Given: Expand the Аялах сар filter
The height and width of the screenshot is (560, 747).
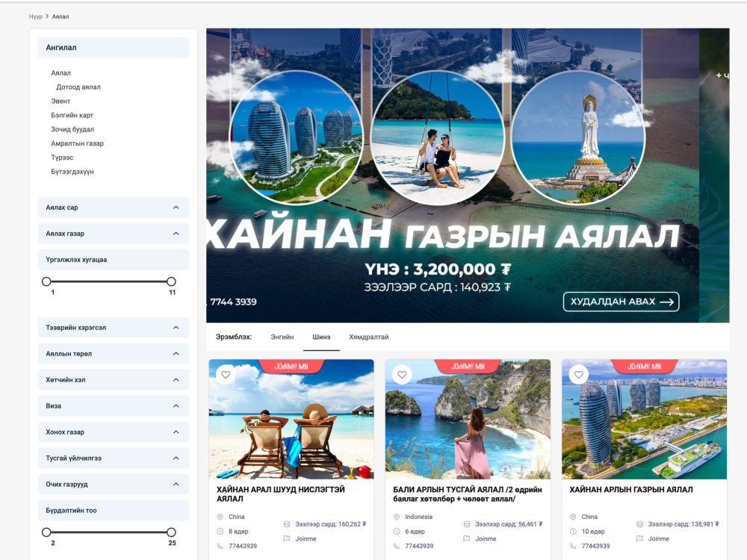Looking at the screenshot, I should [x=114, y=208].
